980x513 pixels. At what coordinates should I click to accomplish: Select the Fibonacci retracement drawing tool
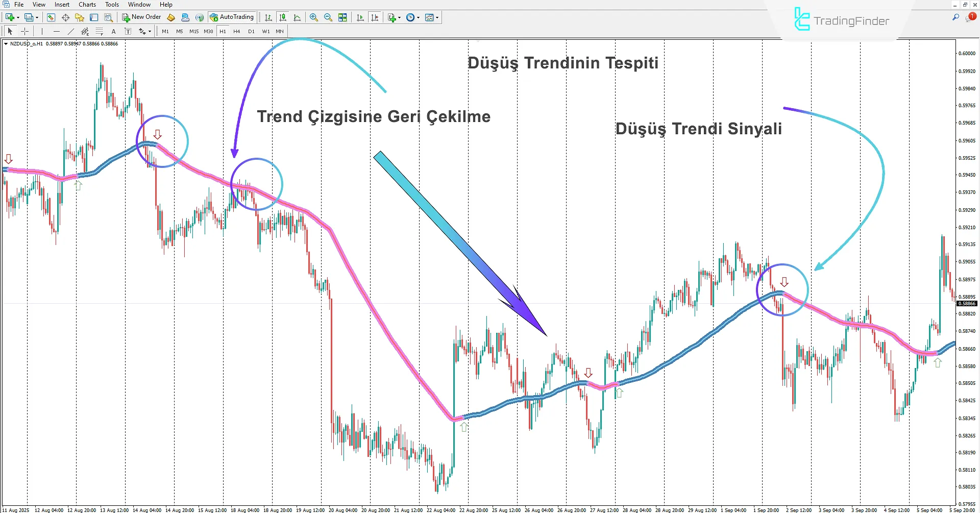pyautogui.click(x=99, y=31)
